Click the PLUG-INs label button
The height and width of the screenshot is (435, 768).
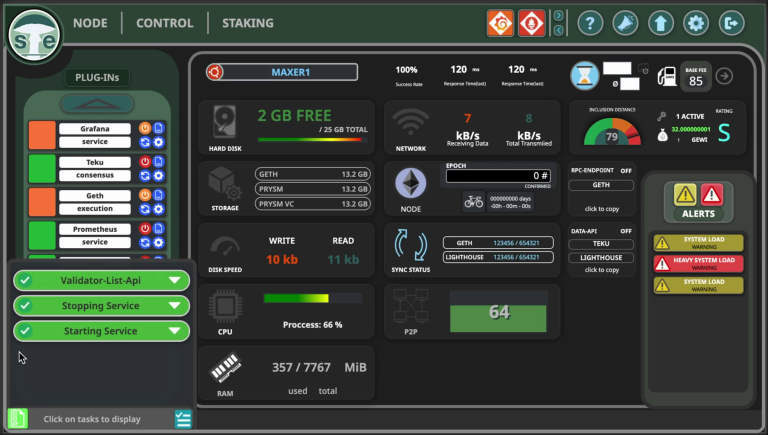(x=97, y=77)
